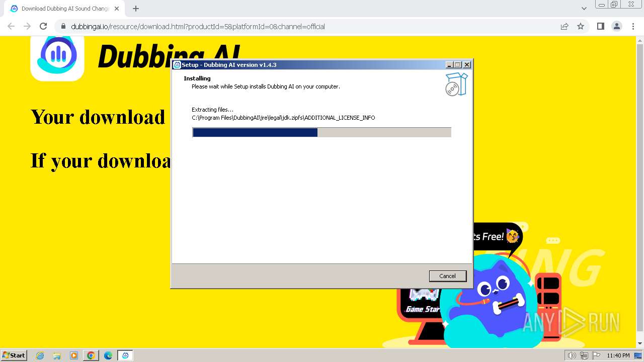The width and height of the screenshot is (644, 362).
Task: Click the 'Installing' header in setup
Action: click(197, 78)
